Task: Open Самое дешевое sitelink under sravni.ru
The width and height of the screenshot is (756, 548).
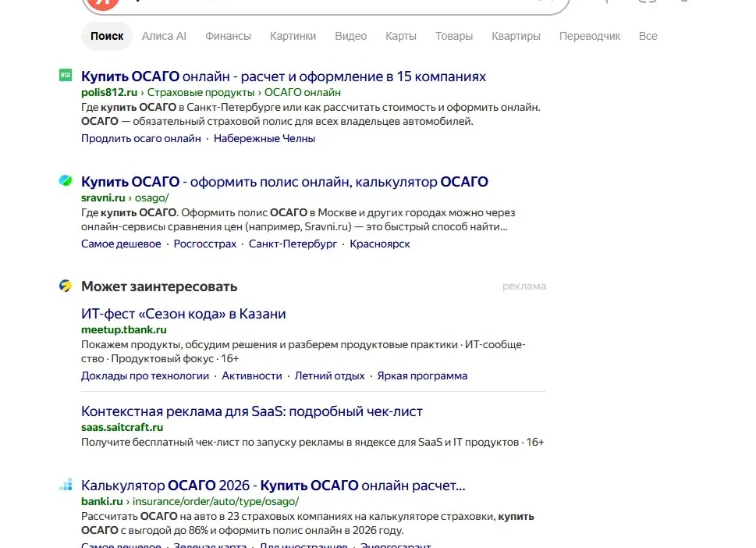Action: click(121, 244)
